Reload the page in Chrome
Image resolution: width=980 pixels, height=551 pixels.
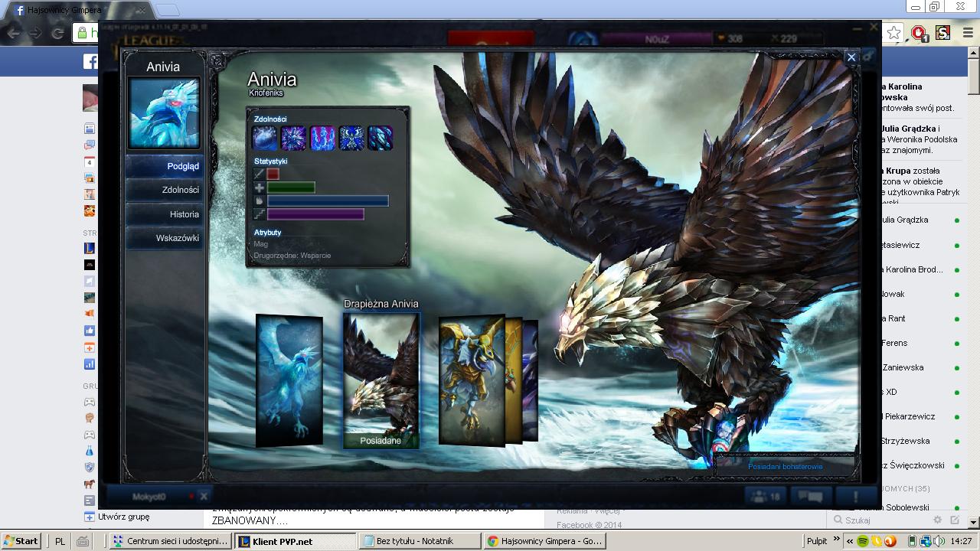(57, 33)
